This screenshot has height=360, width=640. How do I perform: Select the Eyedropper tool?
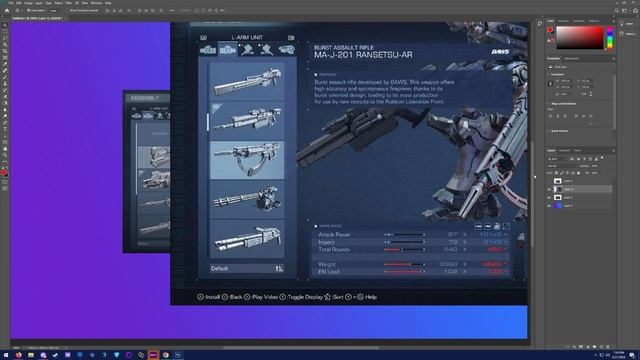4,64
